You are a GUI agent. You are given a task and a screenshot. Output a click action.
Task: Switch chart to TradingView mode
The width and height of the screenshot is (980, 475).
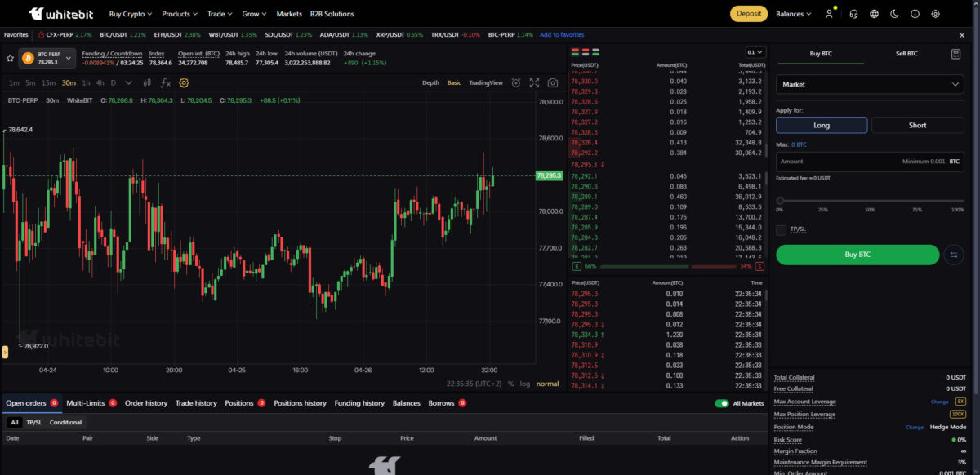pos(486,82)
